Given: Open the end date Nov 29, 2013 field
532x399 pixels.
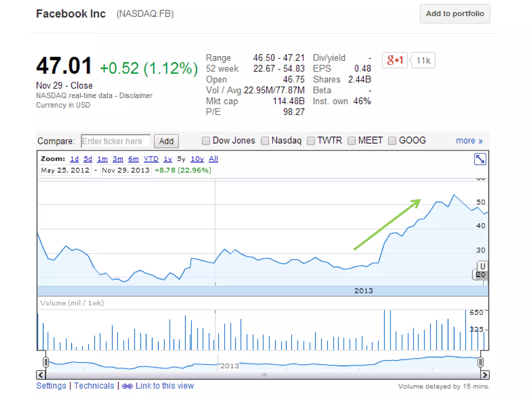Looking at the screenshot, I should [126, 170].
